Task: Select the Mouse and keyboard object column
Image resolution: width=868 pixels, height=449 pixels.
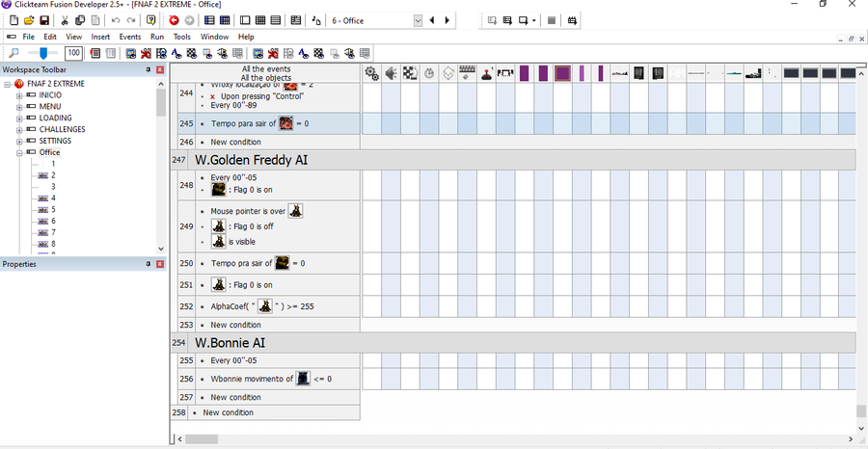Action: (467, 73)
